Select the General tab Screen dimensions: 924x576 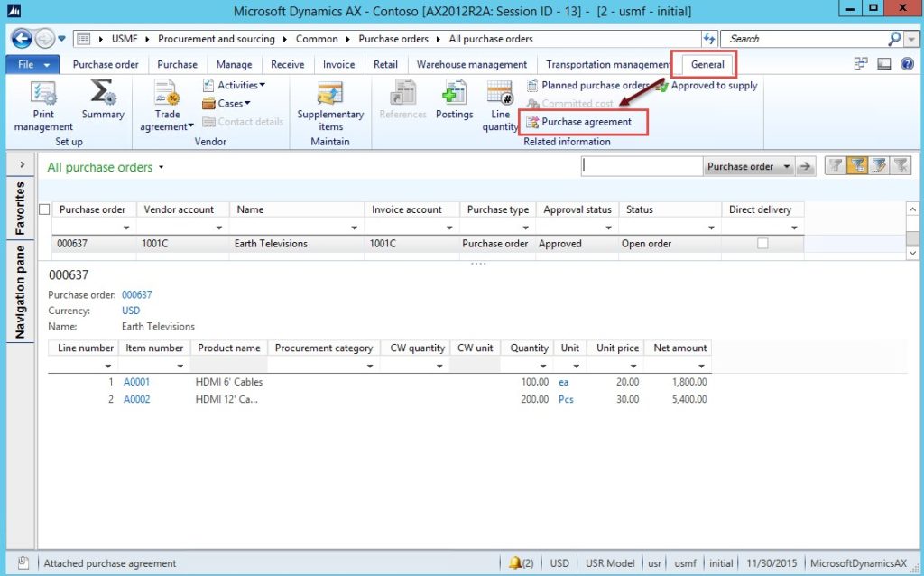click(707, 64)
